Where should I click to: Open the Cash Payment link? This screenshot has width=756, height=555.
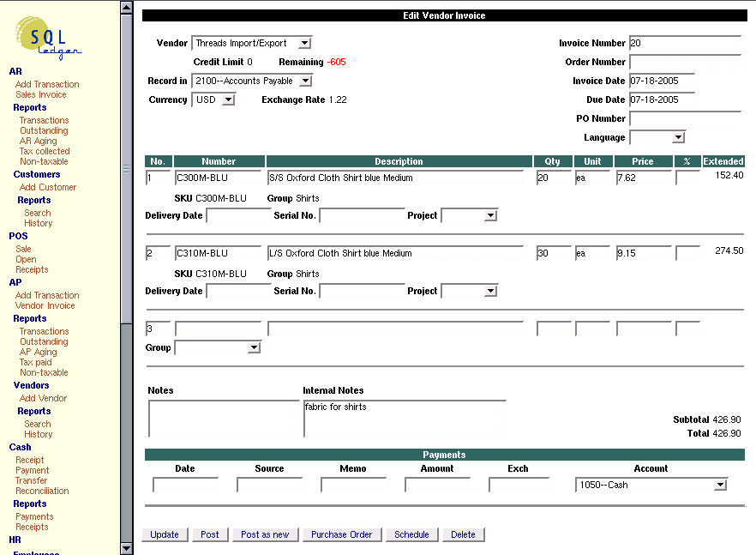point(33,470)
